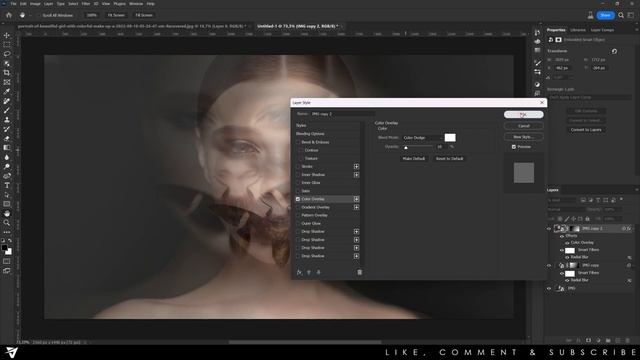Add another Gradient Overlay with plus button
Viewport: 640px width, 360px height.
[x=356, y=207]
